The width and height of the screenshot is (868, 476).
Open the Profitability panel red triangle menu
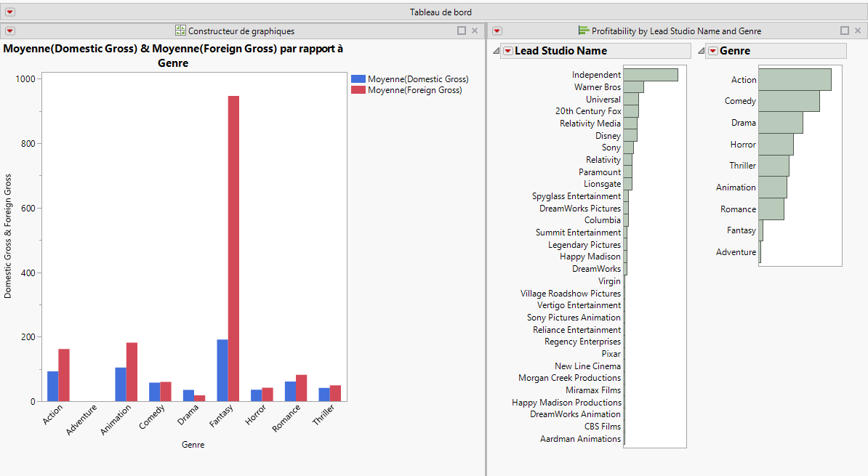[x=496, y=31]
